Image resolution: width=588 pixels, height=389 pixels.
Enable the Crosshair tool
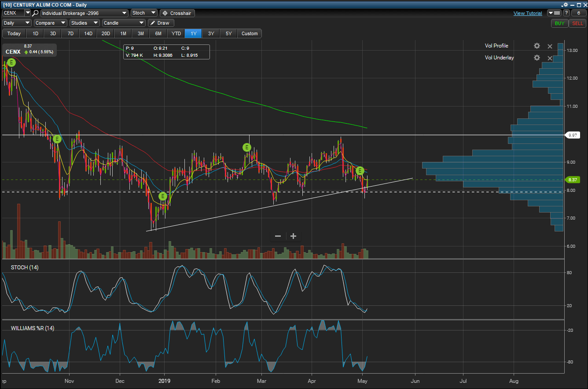[177, 13]
